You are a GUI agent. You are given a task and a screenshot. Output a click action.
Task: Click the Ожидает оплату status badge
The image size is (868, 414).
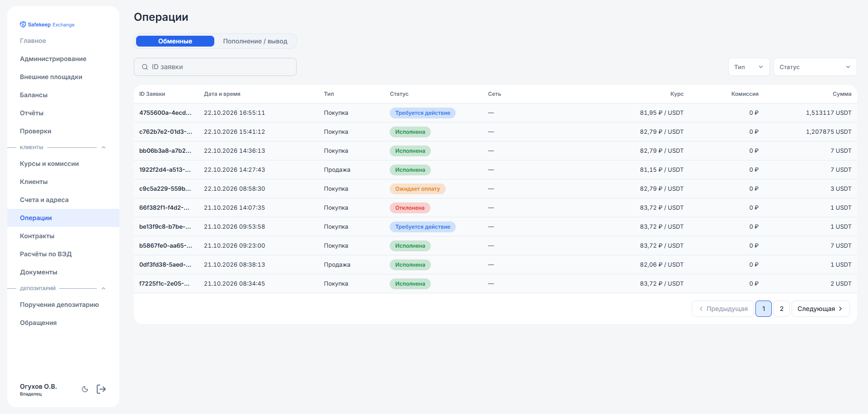[417, 189]
